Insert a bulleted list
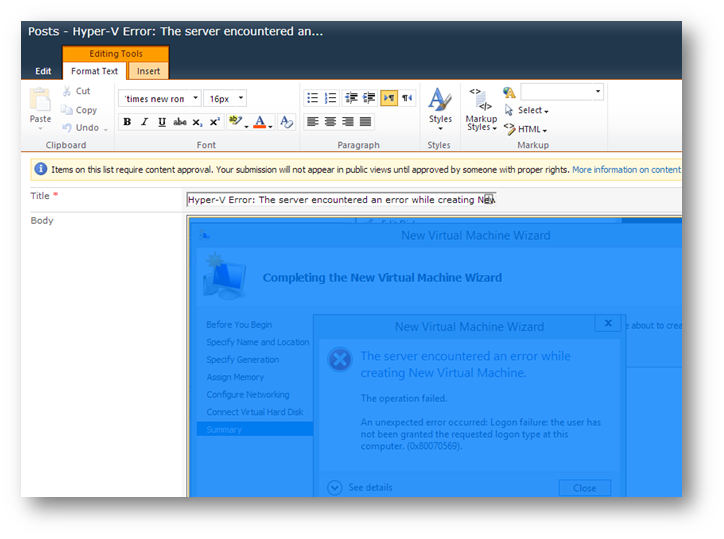Viewport: 724px width, 539px height. (x=312, y=98)
